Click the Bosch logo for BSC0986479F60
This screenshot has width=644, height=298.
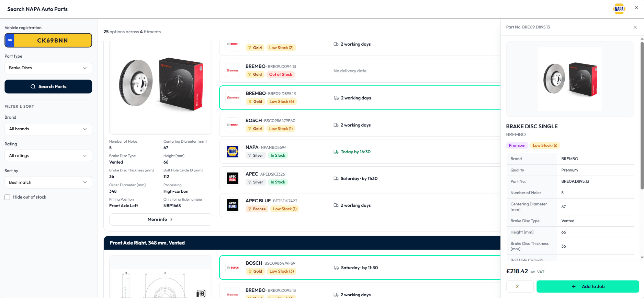pyautogui.click(x=233, y=125)
